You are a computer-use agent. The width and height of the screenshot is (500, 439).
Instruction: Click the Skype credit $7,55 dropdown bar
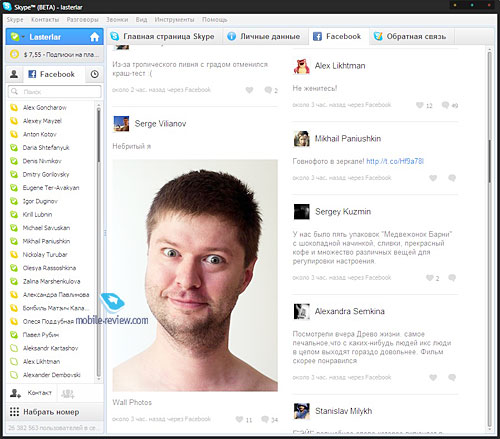click(55, 54)
